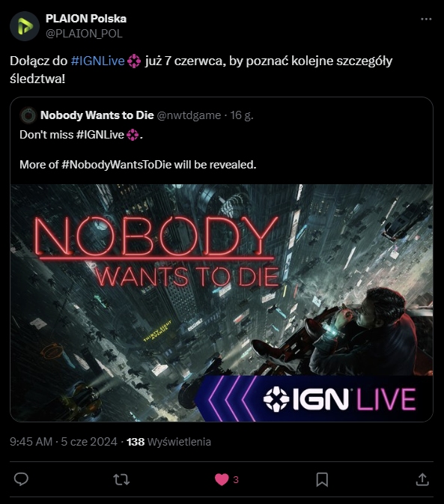Visit the @PLAION_POL handle
Image resolution: width=444 pixels, height=504 pixels.
[84, 34]
